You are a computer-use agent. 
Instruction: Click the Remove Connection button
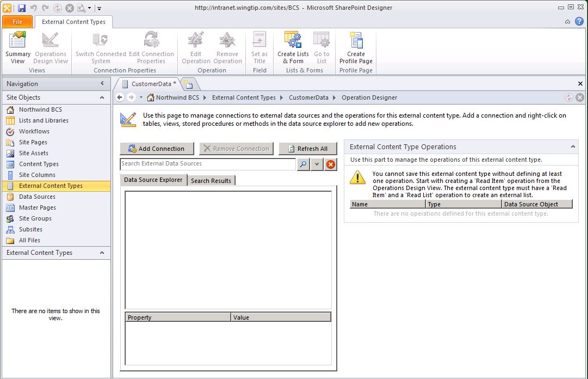pyautogui.click(x=236, y=149)
